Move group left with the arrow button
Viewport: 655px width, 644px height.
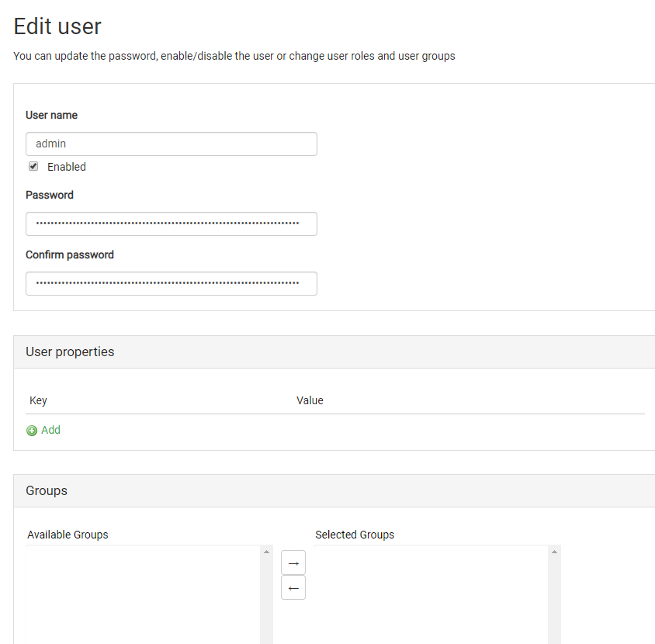point(293,587)
